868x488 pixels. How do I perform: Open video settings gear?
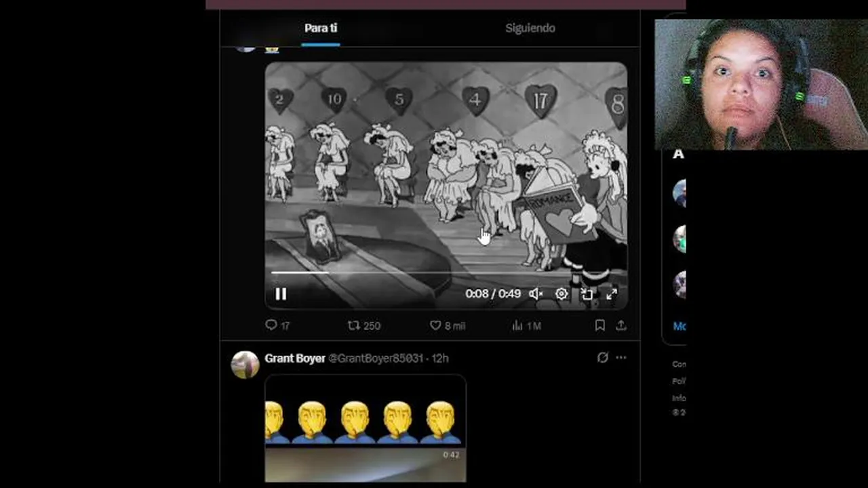click(561, 294)
